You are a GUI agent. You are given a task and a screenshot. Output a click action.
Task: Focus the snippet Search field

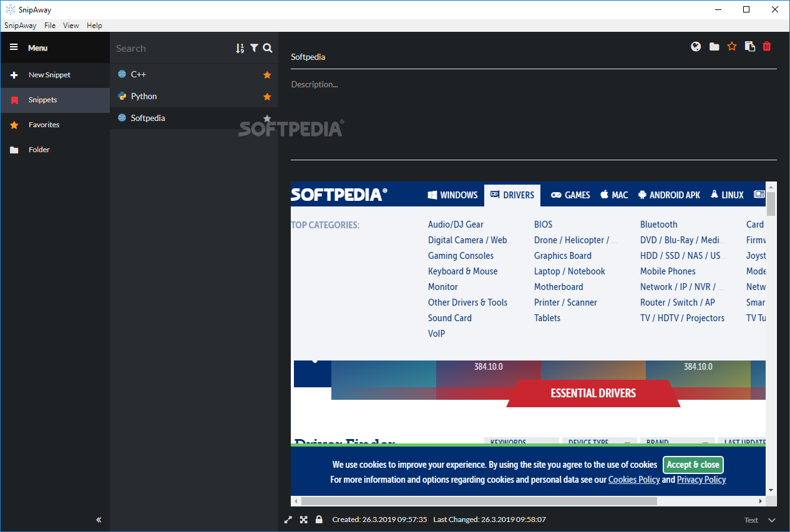pos(172,48)
